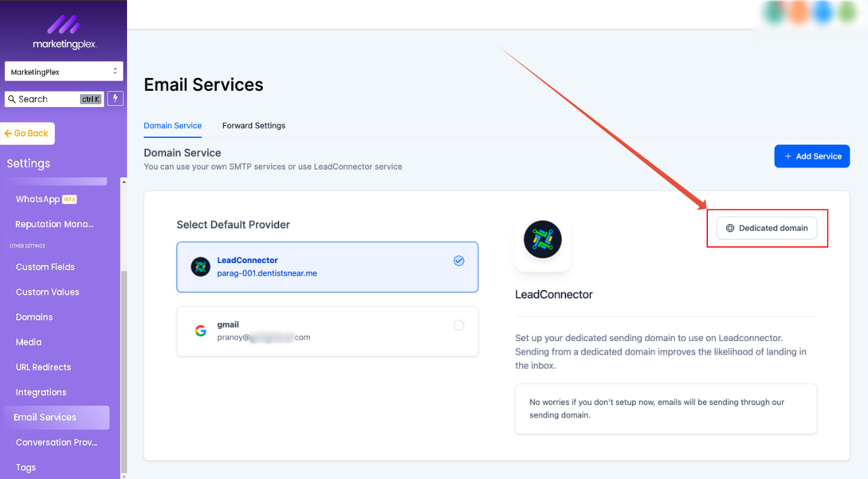Click the parag-001.dentistsnear.me domain text
The height and width of the screenshot is (479, 868).
[267, 273]
